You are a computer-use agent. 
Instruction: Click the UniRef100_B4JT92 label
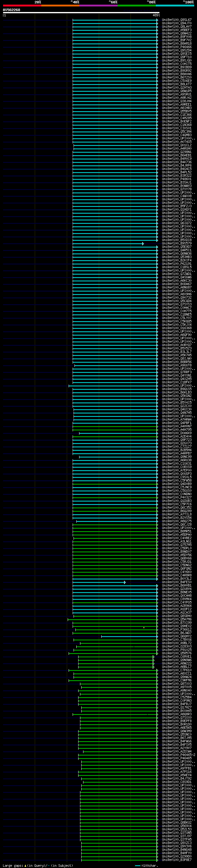pyautogui.click(x=177, y=779)
